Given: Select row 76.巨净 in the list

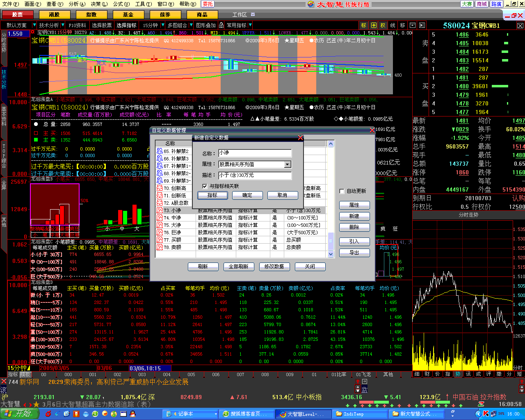Looking at the screenshot, I should (x=241, y=233).
